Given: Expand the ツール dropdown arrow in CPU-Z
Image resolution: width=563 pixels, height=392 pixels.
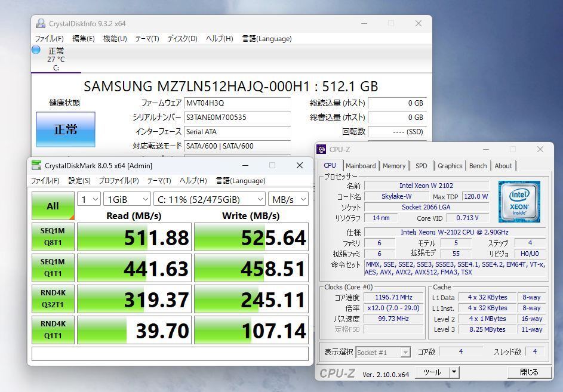Looking at the screenshot, I should pos(454,372).
